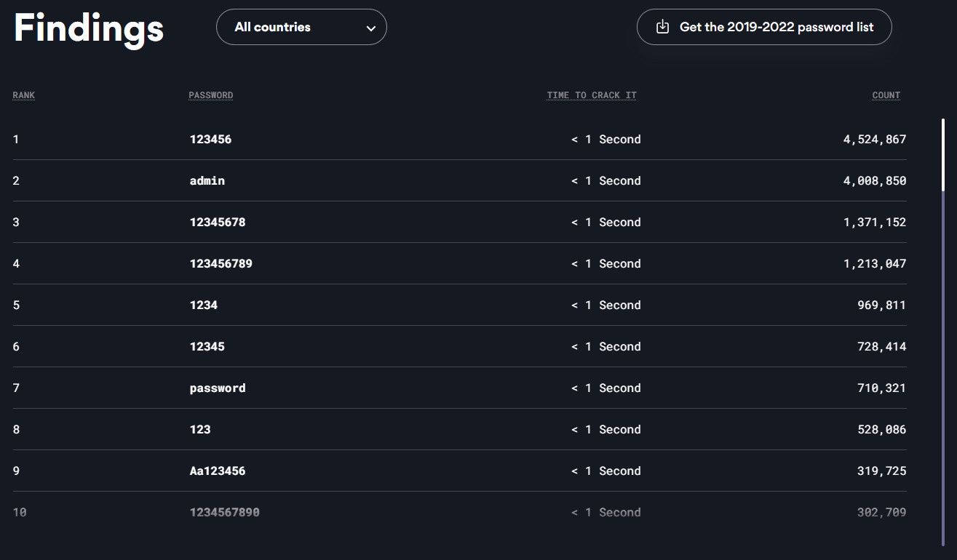957x560 pixels.
Task: Select the Aa123456 password entry
Action: [x=218, y=471]
